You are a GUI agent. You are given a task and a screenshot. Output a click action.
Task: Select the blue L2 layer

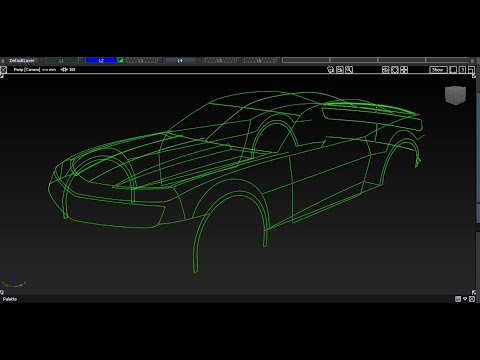[x=101, y=60]
